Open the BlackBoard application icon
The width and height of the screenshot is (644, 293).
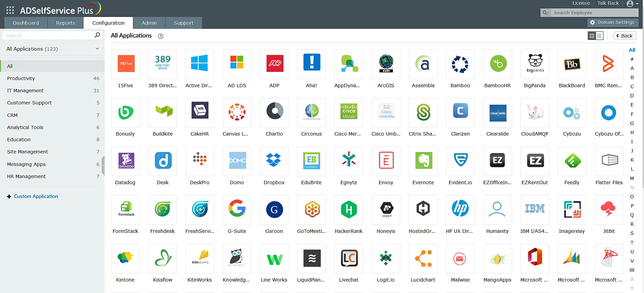click(572, 64)
